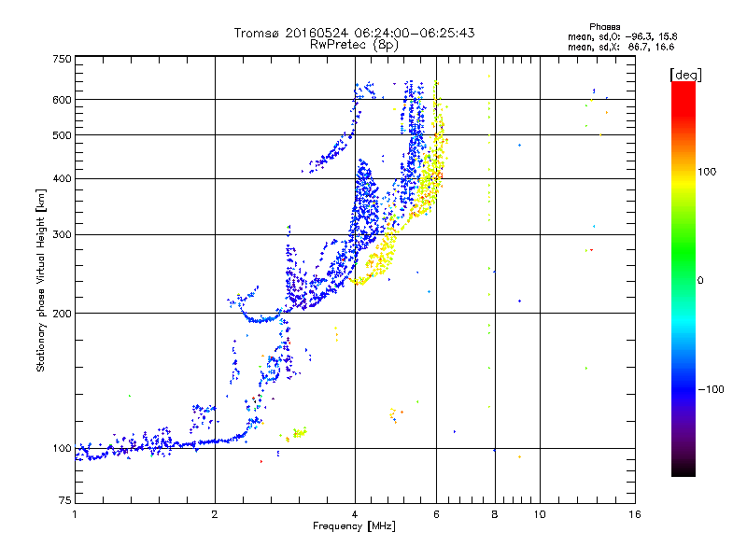Click the colorbar's black bottom region
This screenshot has width=747, height=560.
click(684, 469)
